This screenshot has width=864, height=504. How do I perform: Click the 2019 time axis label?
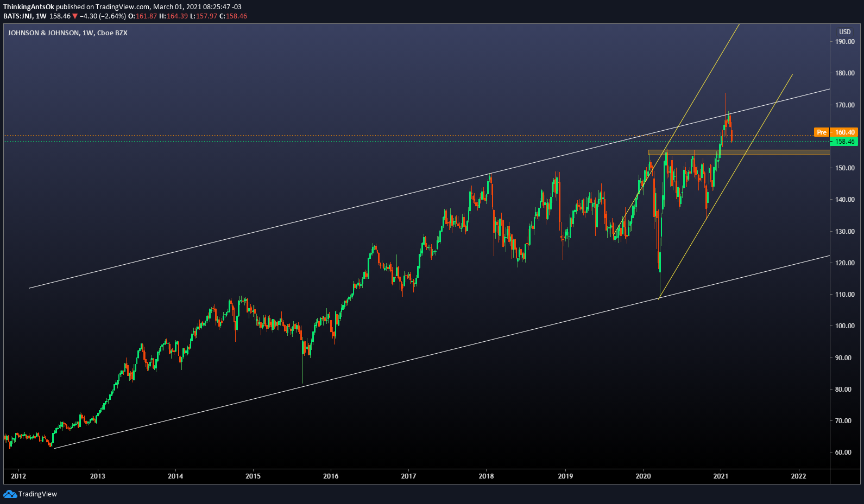coord(565,476)
